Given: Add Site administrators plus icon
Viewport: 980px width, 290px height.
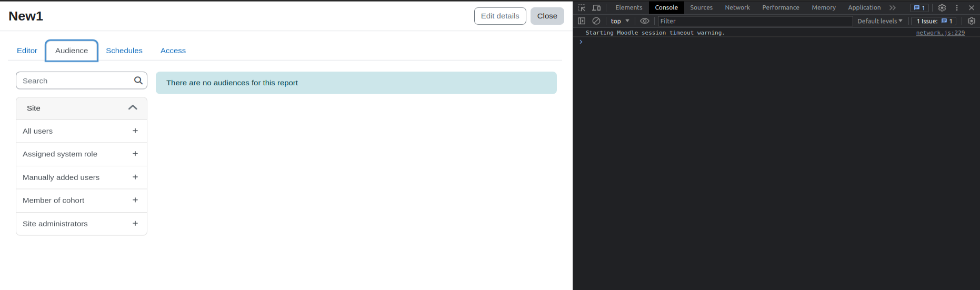Looking at the screenshot, I should [135, 223].
